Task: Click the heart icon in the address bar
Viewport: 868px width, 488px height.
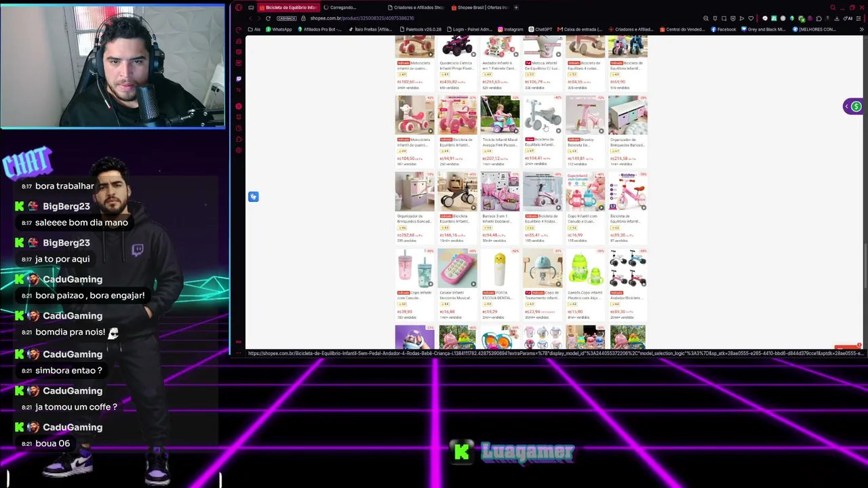Action: 750,18
